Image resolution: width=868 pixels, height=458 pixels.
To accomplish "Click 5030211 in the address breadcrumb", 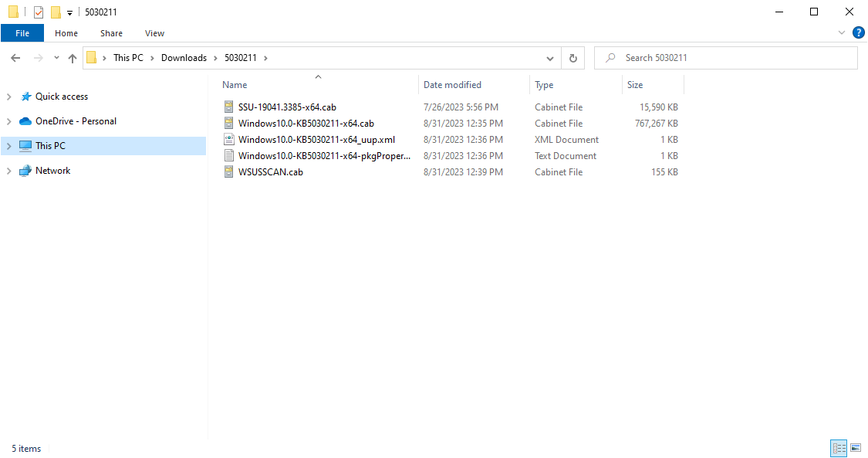I will coord(240,58).
